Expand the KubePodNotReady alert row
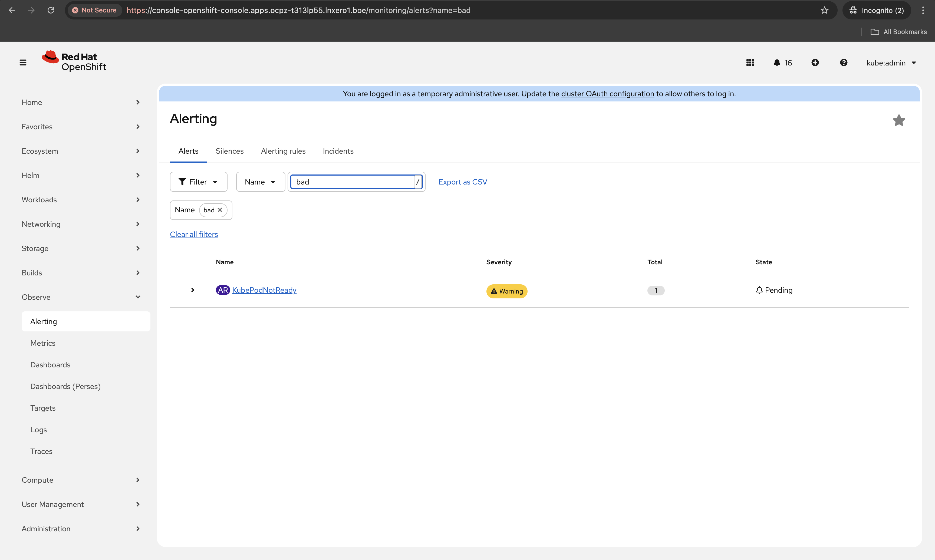Screen dimensions: 935x560 192,290
